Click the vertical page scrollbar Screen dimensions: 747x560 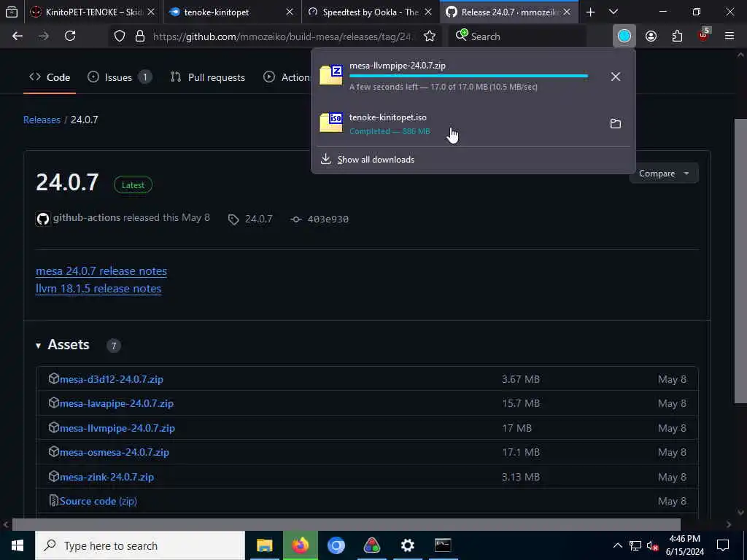pyautogui.click(x=740, y=260)
